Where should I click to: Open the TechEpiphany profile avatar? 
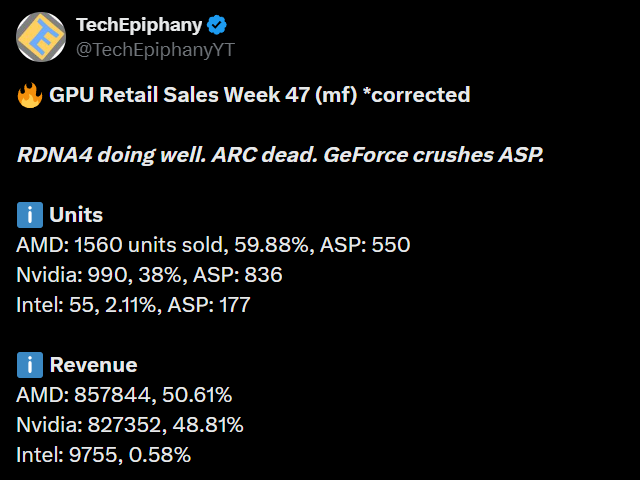40,36
